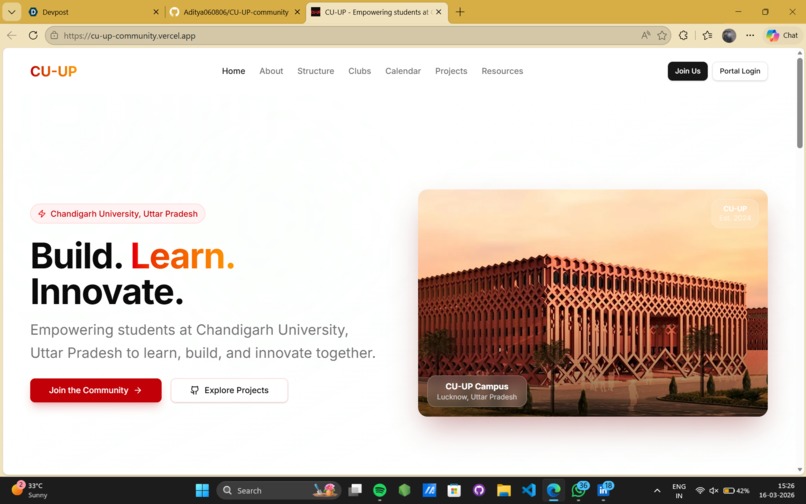Open the Clubs nav link
The height and width of the screenshot is (504, 806).
pos(359,71)
